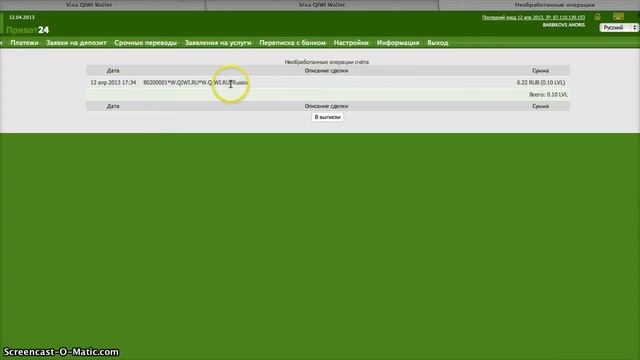Open the Информация menu
Screen dimensions: 640x360
pos(398,43)
